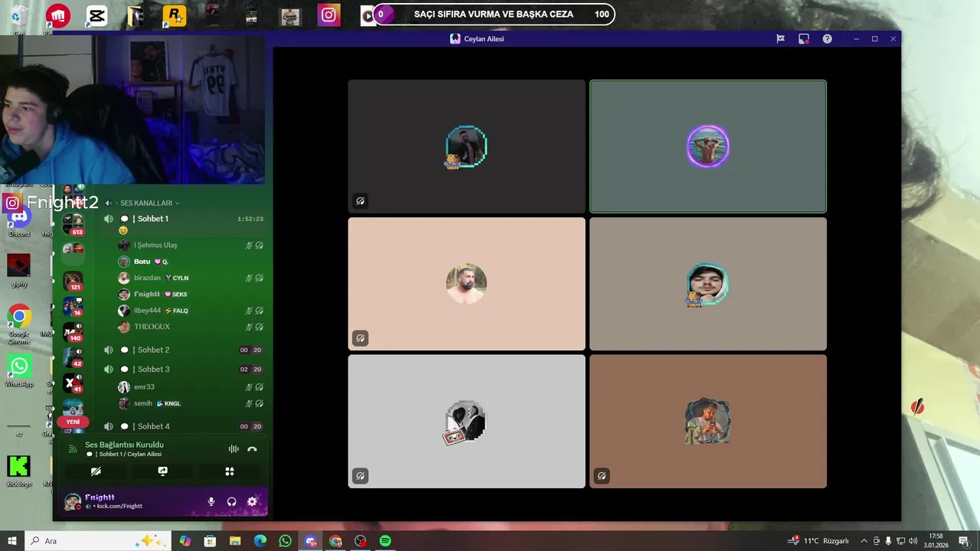Join the Sohbet 4 voice channel
The height and width of the screenshot is (551, 980).
184,426
